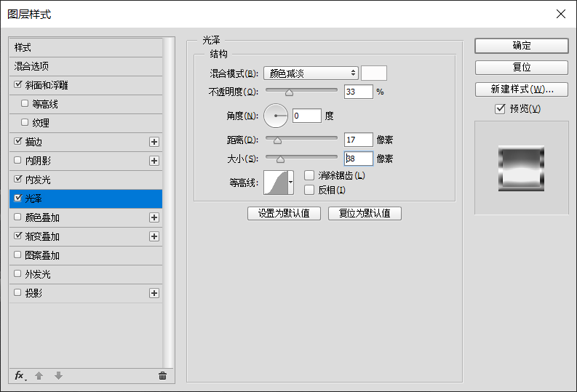Toggle the 内发光 checkbox

coord(17,179)
